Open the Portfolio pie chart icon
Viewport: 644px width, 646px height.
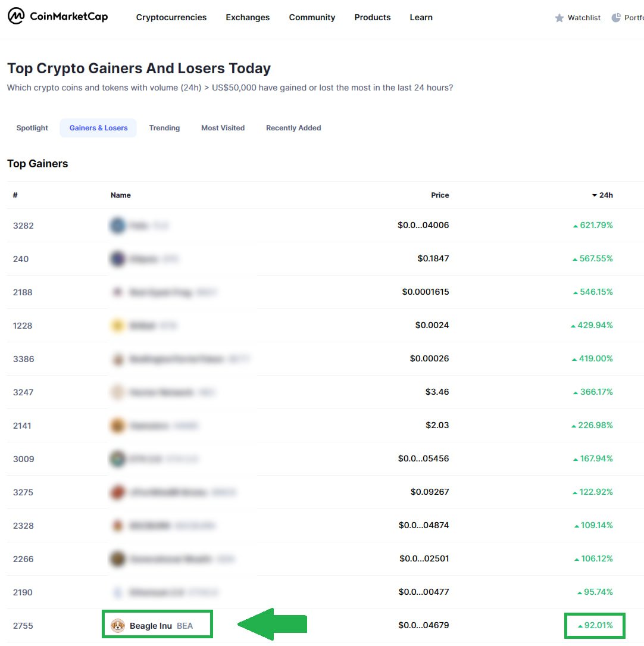click(x=616, y=18)
